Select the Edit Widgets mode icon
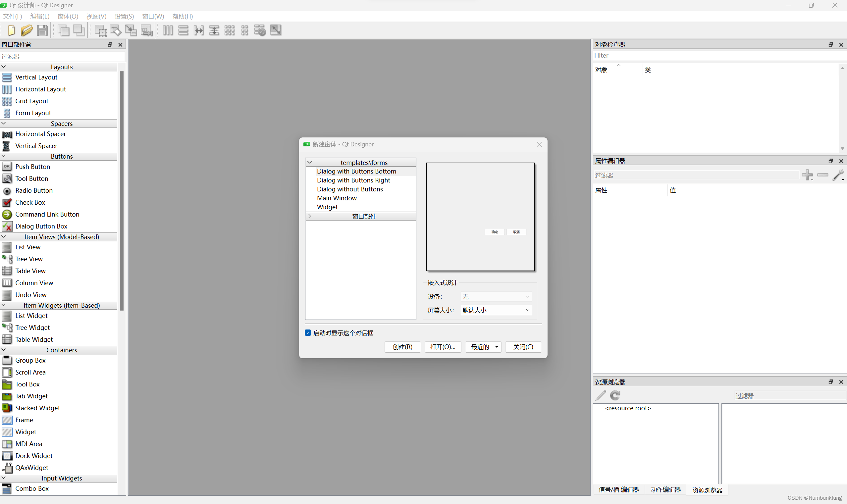 pyautogui.click(x=101, y=30)
